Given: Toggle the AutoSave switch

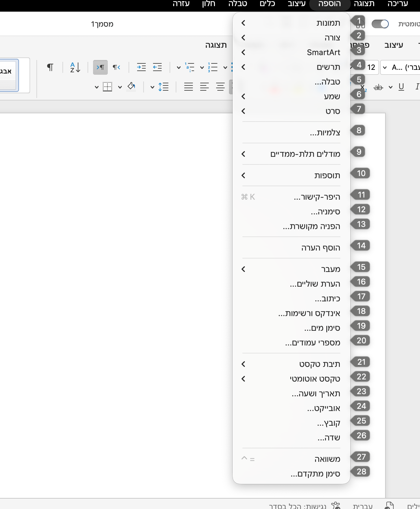Looking at the screenshot, I should (x=380, y=24).
